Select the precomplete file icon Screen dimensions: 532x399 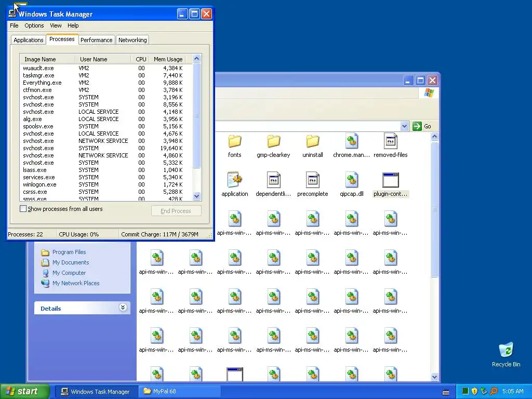click(312, 180)
